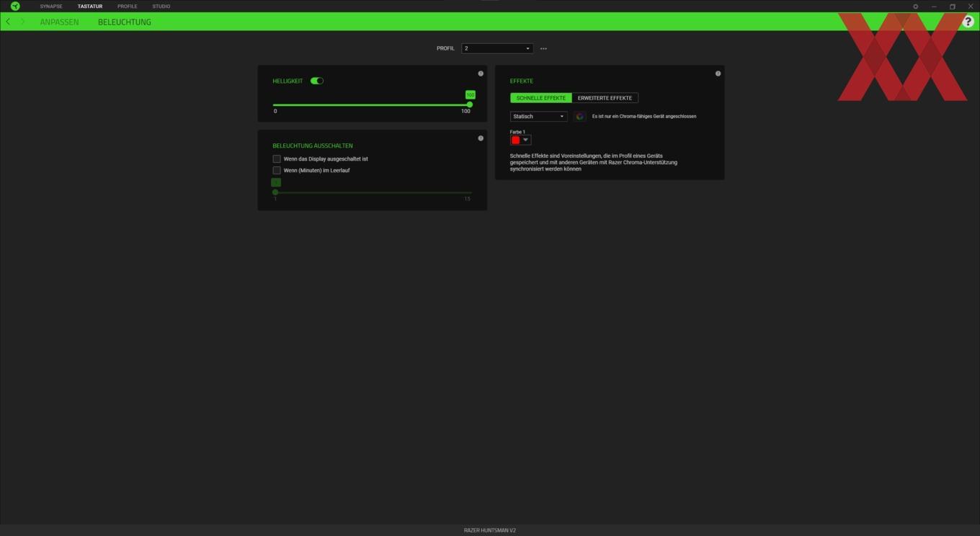Click the idle minutes slider handle
Viewport: 980px width, 536px height.
tap(275, 192)
